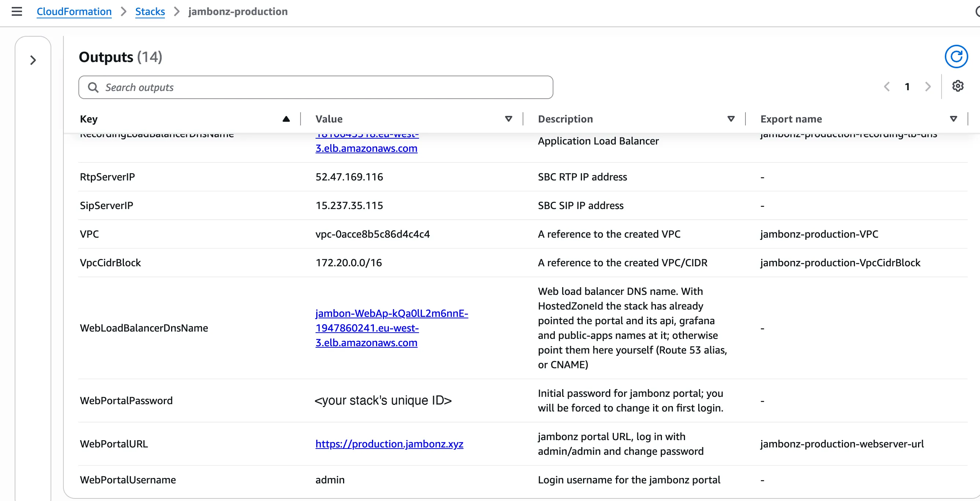The height and width of the screenshot is (501, 980).
Task: Select RtpServerIP value 52.47.169.116
Action: [x=349, y=177]
